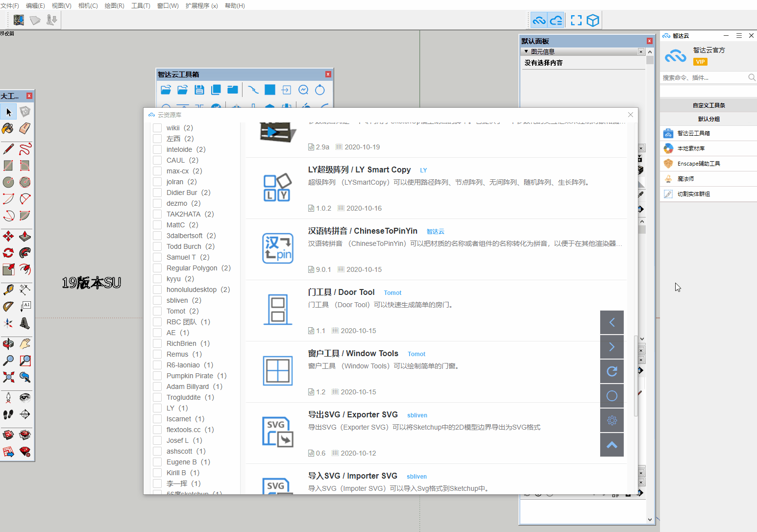Check the Tomot author checkbox
The height and width of the screenshot is (532, 757).
coord(157,311)
